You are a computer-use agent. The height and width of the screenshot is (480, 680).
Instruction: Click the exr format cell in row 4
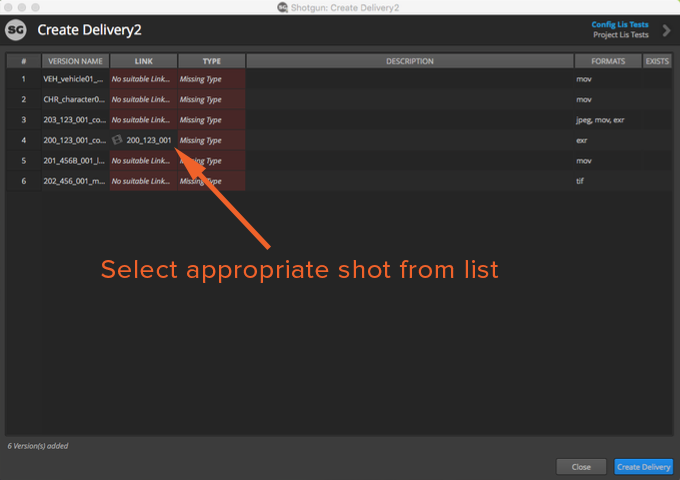pos(608,140)
